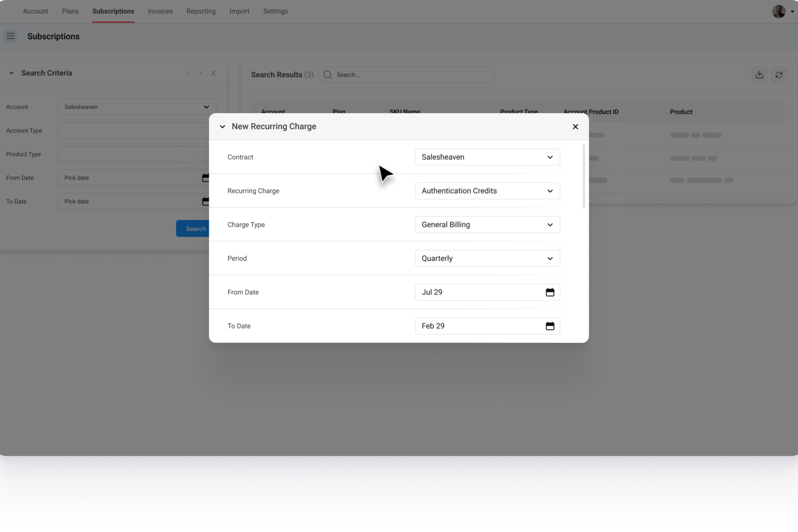Switch to the Import tab
This screenshot has width=798, height=532.
239,11
